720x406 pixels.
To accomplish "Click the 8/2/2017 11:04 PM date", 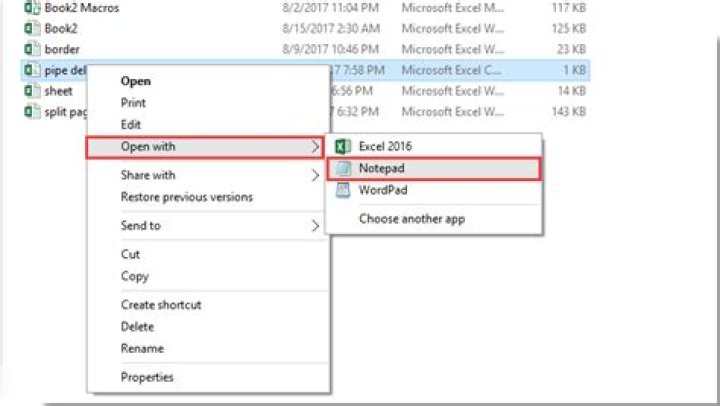I will coord(331,8).
